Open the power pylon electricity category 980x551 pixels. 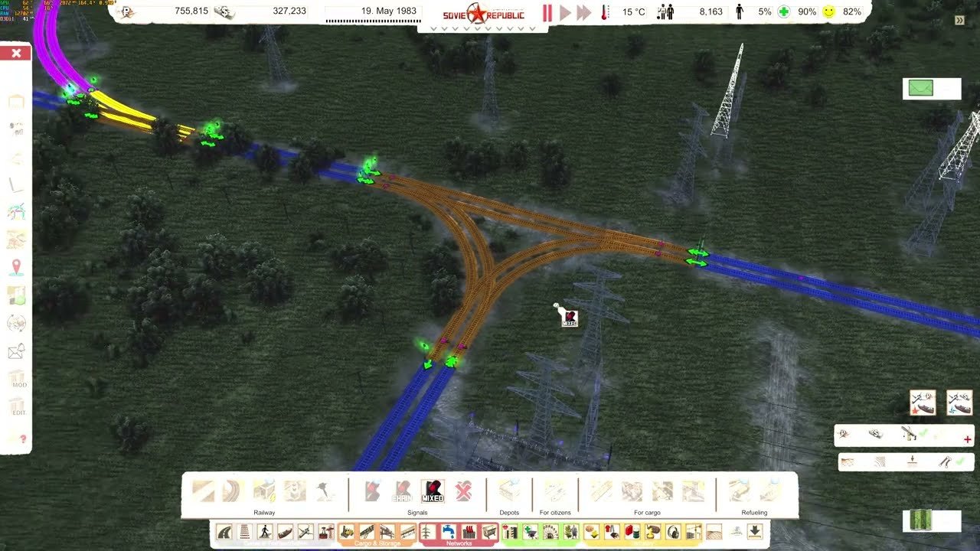[427, 532]
